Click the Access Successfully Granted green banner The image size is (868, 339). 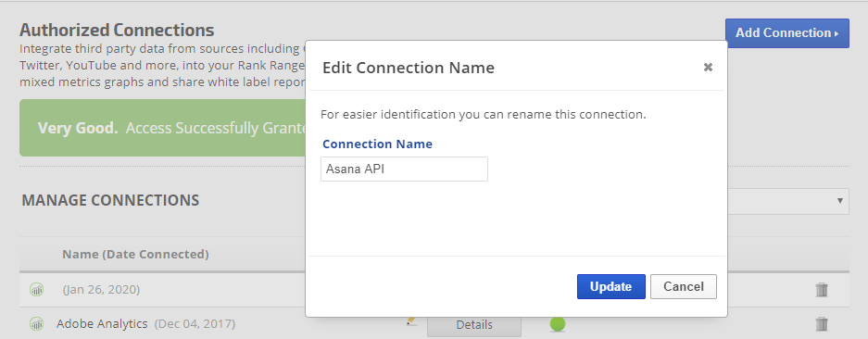click(x=163, y=128)
